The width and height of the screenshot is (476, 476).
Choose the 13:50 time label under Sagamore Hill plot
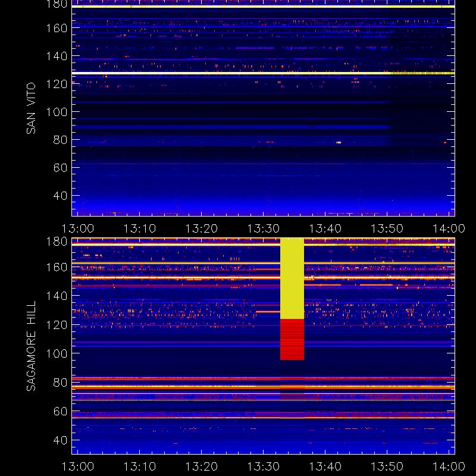[x=387, y=466]
